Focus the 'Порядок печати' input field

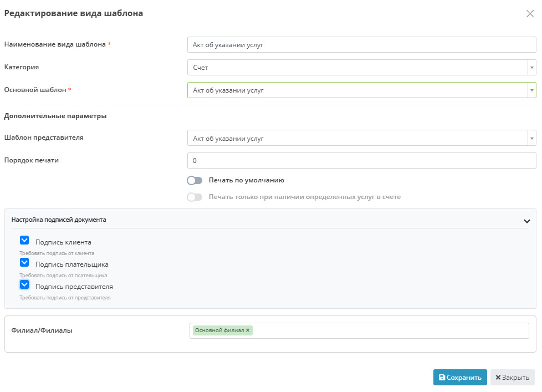[361, 161]
